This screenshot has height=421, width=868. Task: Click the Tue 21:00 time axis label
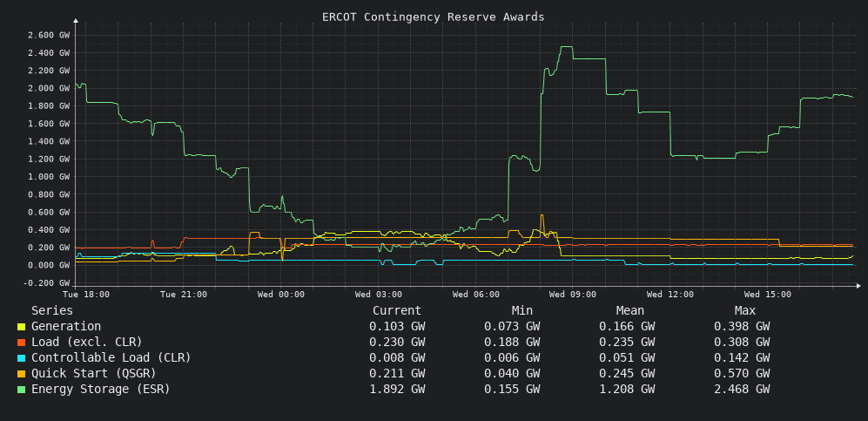(x=183, y=294)
